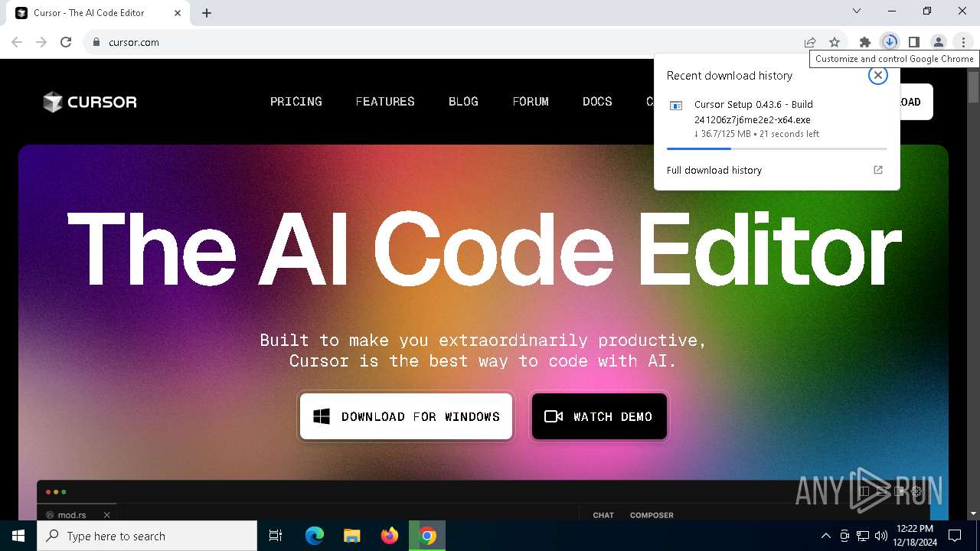Image resolution: width=980 pixels, height=551 pixels.
Task: Click the Type here to search box
Action: (147, 536)
